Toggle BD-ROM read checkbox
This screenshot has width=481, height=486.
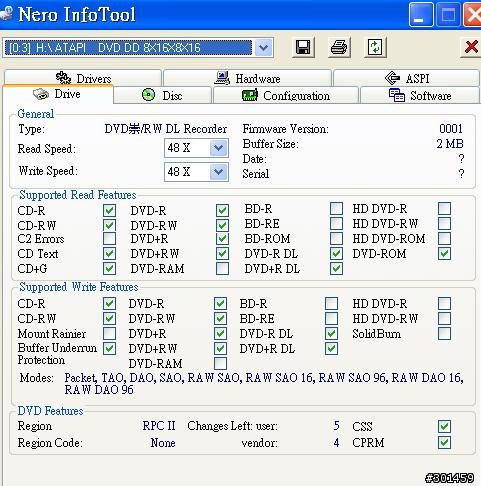click(x=336, y=238)
